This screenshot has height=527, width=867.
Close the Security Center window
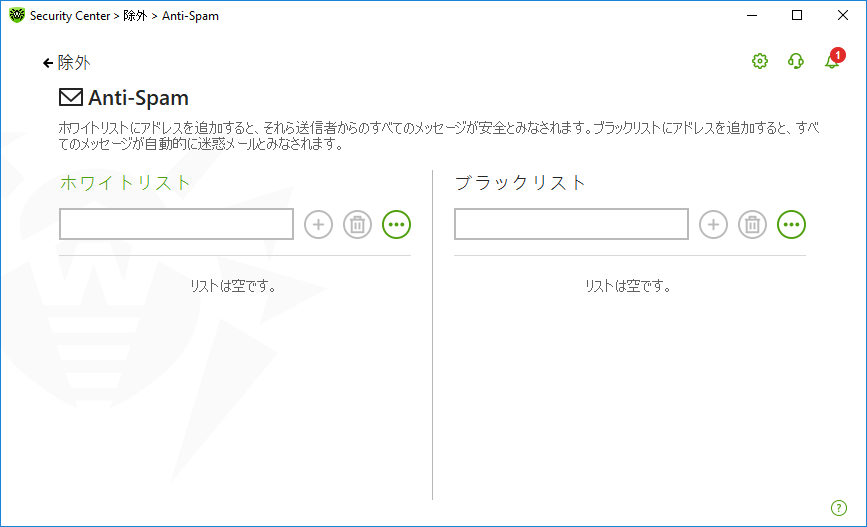pos(842,16)
